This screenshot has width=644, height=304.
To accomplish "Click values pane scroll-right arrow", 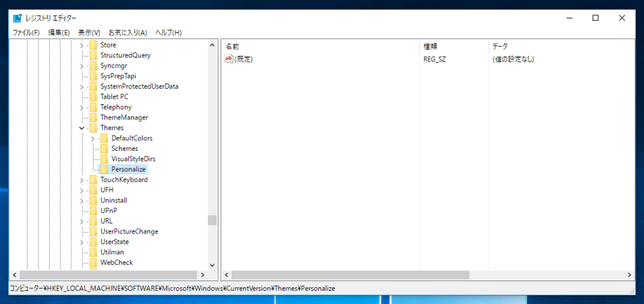I will (629, 275).
